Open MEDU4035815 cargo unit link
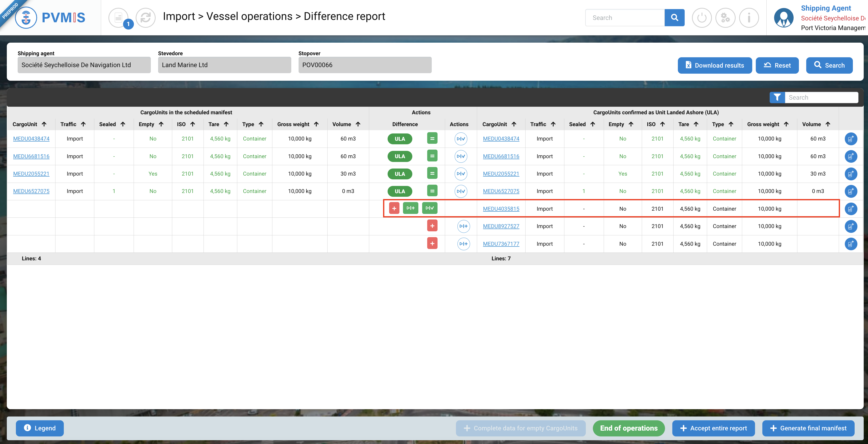This screenshot has height=444, width=868. 501,209
